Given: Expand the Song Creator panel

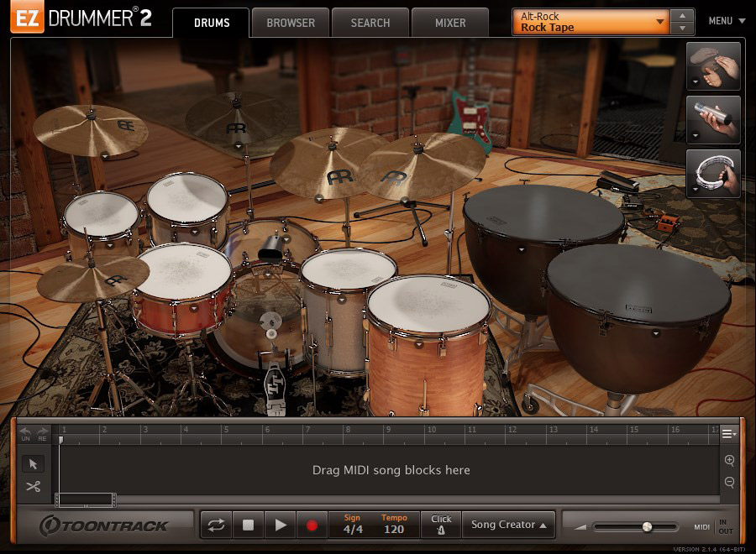Looking at the screenshot, I should (508, 525).
